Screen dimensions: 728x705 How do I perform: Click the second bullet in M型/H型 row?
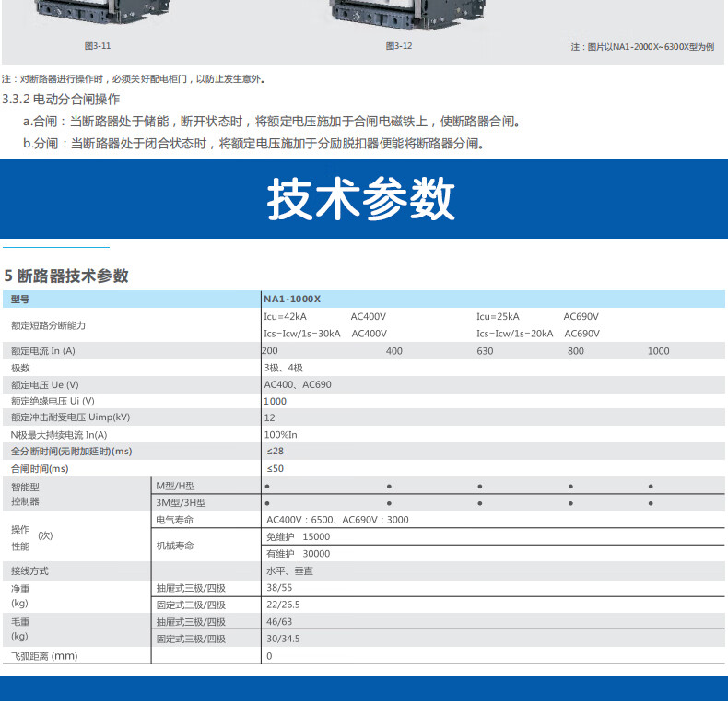(389, 486)
